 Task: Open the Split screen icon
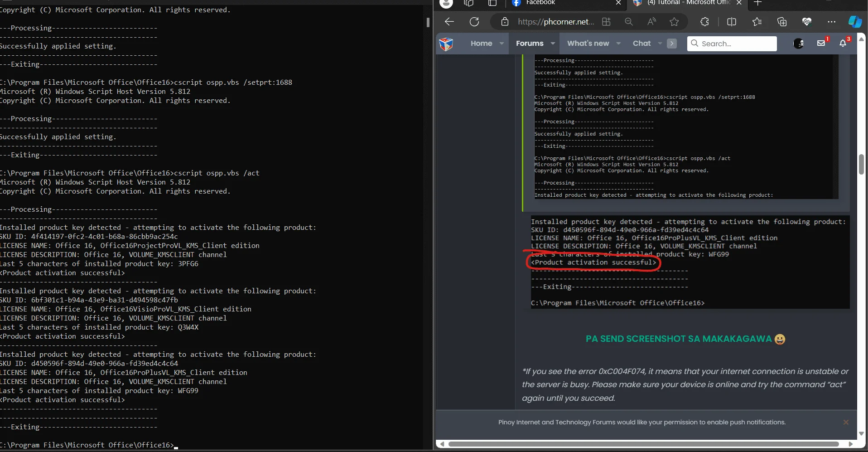732,22
